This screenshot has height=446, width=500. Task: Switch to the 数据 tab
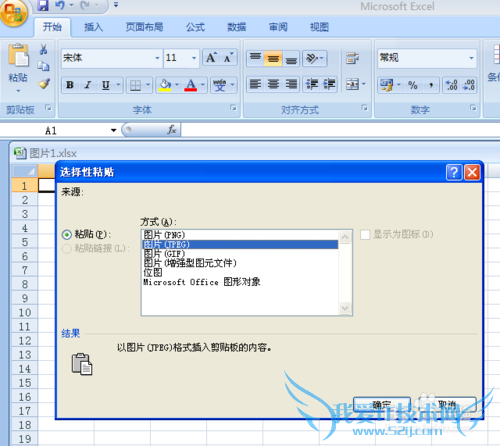[x=237, y=27]
